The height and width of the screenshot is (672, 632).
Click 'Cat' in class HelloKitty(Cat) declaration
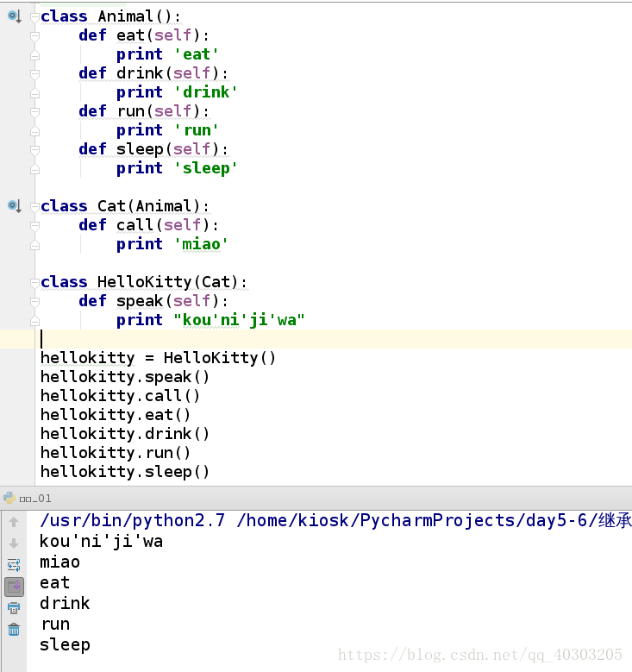coord(216,282)
